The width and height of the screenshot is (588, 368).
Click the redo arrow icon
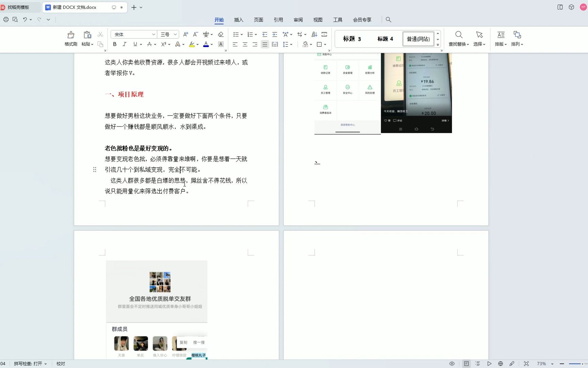39,19
